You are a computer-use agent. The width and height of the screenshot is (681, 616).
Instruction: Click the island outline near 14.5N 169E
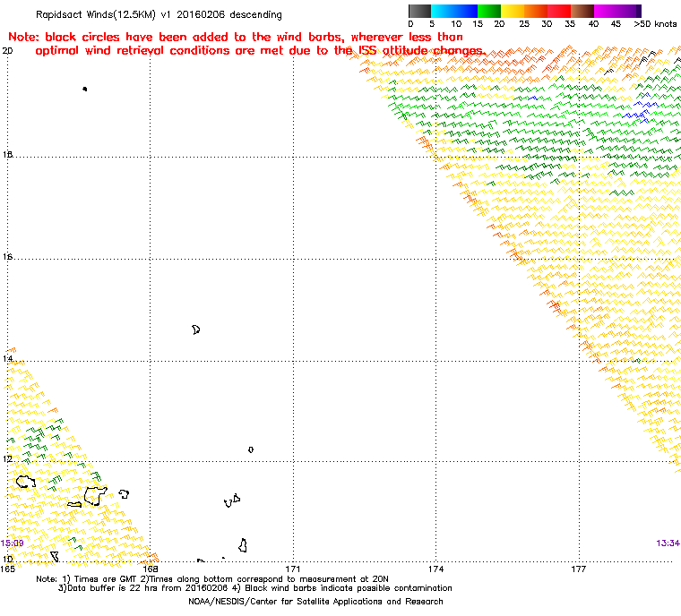coord(196,329)
